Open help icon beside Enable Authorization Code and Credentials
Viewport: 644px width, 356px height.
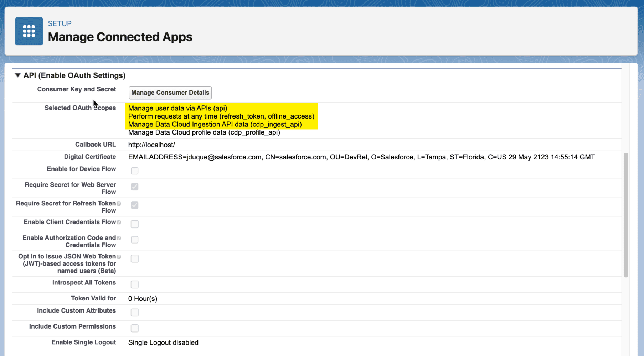pos(119,238)
